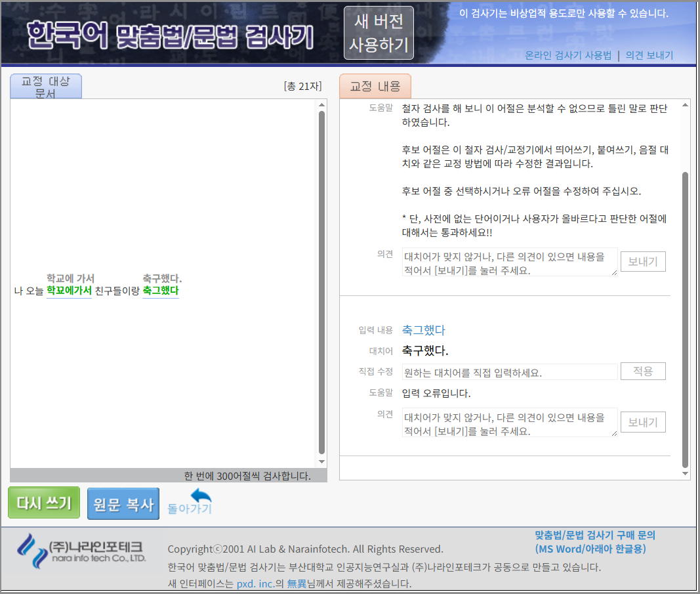The height and width of the screenshot is (594, 700).
Task: Focus the 직접 수정 replacement input field
Action: coord(510,372)
